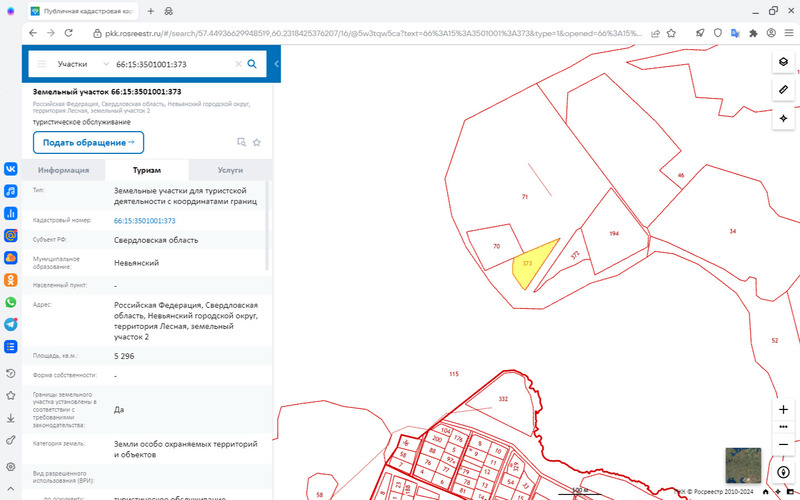Collapse the left information panel

[277, 64]
